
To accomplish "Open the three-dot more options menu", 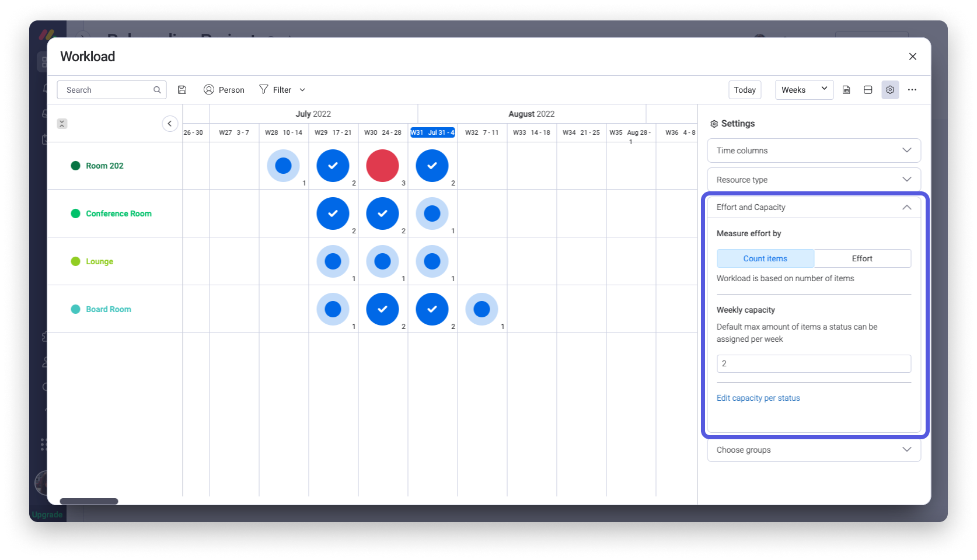I will pyautogui.click(x=912, y=90).
